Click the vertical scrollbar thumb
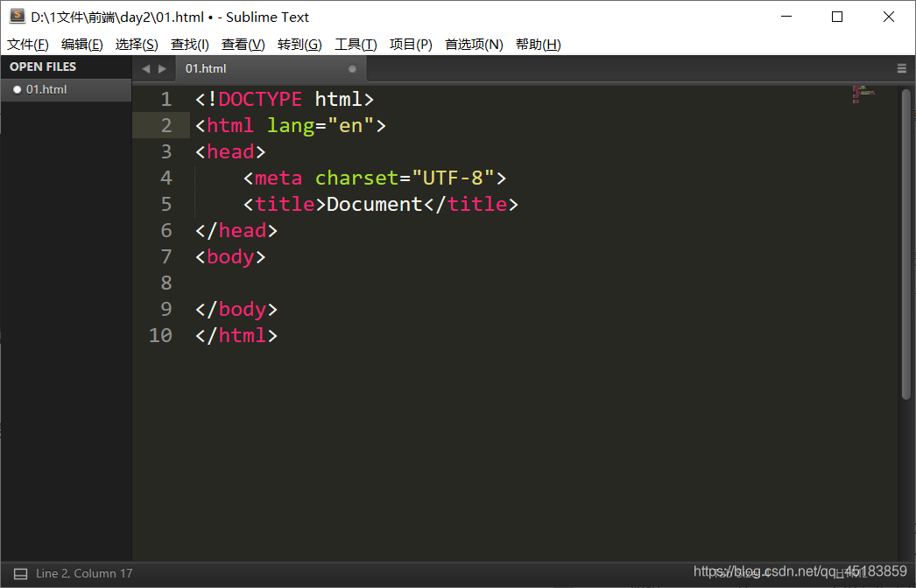Image resolution: width=916 pixels, height=588 pixels. [906, 244]
